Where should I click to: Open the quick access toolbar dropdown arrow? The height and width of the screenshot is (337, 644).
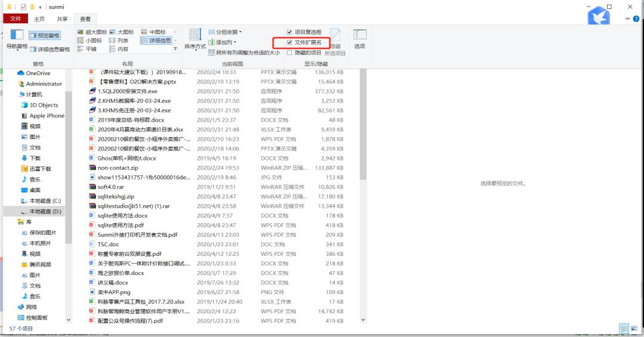coord(40,7)
